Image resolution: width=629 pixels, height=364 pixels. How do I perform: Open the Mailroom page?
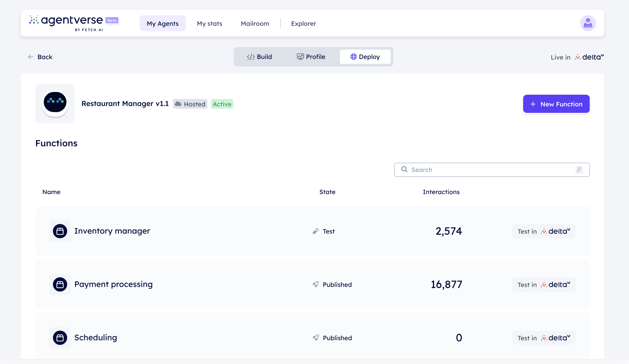click(255, 23)
